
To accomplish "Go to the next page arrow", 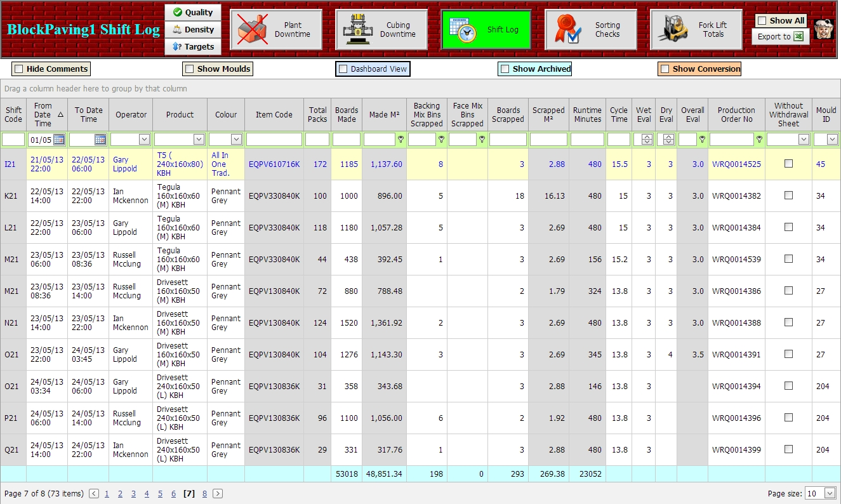I will (218, 493).
